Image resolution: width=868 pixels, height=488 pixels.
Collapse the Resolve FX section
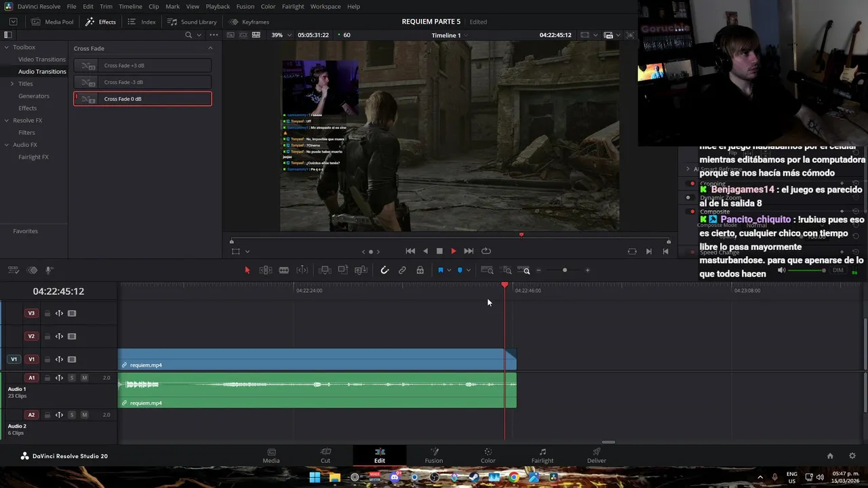6,121
